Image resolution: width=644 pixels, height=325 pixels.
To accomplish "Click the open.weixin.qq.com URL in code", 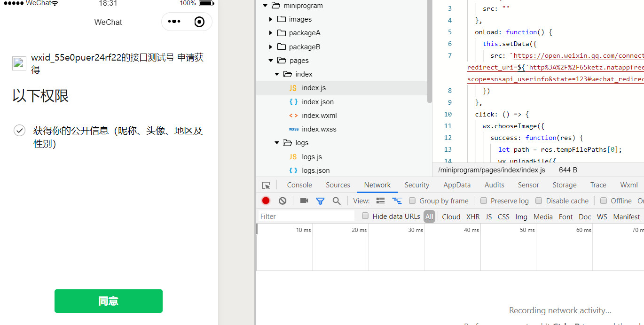I will (x=579, y=55).
